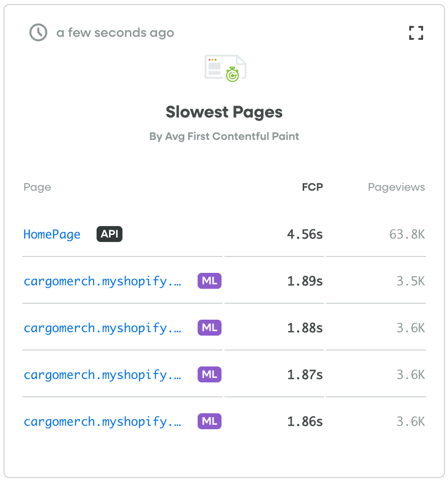Expand widget with the fullscreen icon
Image resolution: width=448 pixels, height=481 pixels.
[416, 33]
